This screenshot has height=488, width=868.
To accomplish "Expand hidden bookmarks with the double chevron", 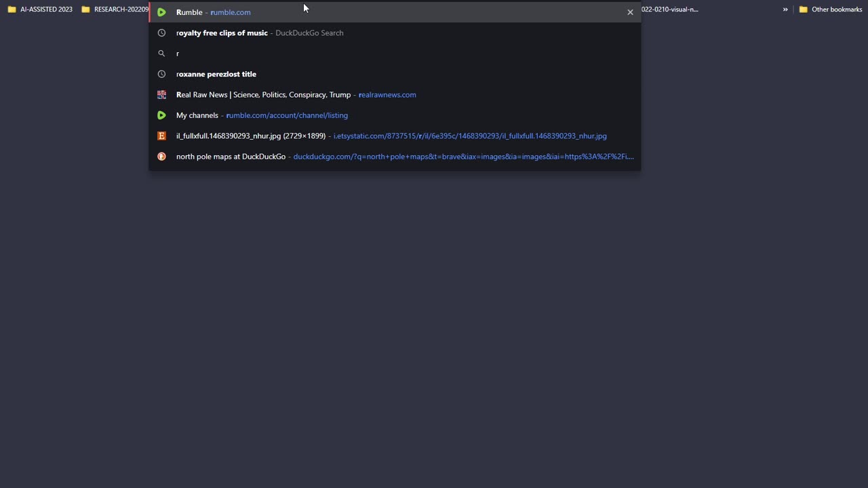I will coord(785,9).
